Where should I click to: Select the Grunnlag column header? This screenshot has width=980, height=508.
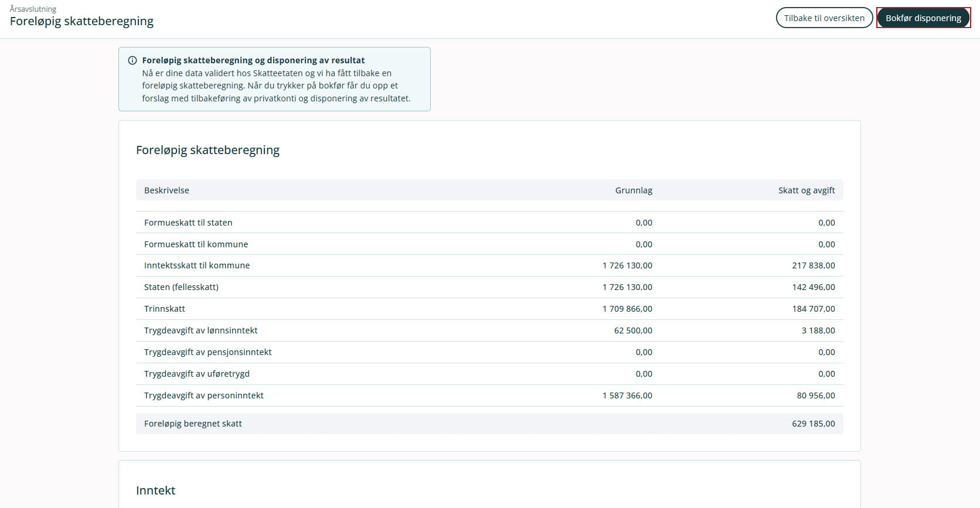(633, 190)
